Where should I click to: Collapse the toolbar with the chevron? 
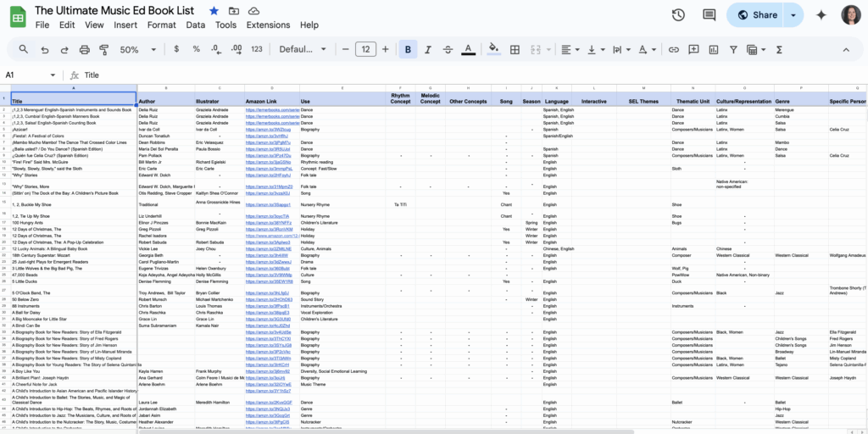[x=846, y=49]
